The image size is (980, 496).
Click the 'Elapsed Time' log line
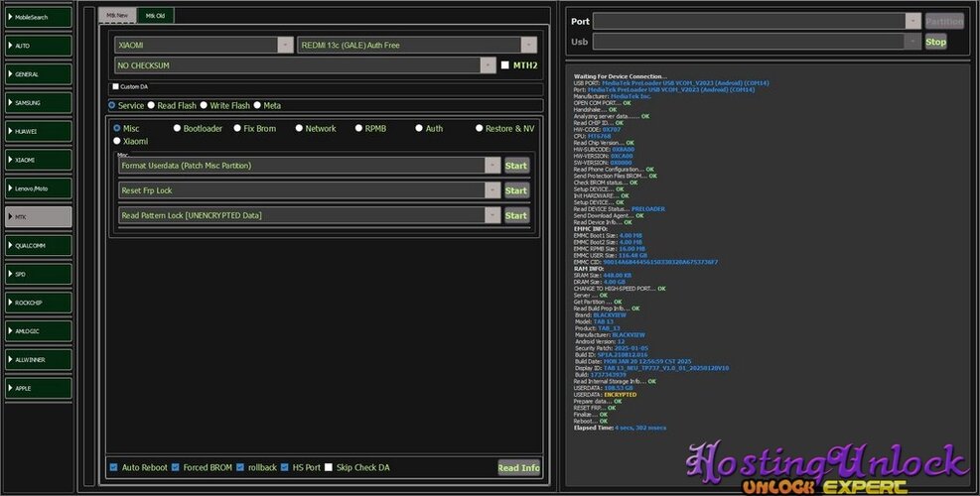pyautogui.click(x=620, y=428)
